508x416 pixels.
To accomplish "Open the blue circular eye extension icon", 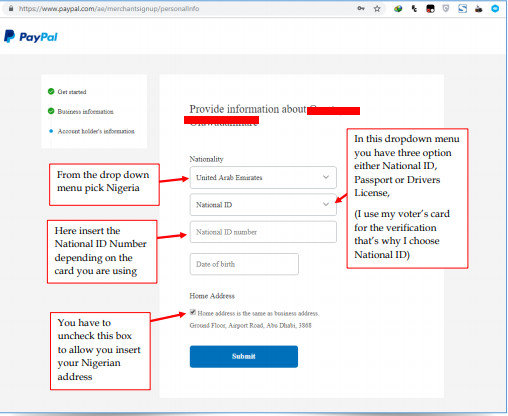I will [495, 9].
